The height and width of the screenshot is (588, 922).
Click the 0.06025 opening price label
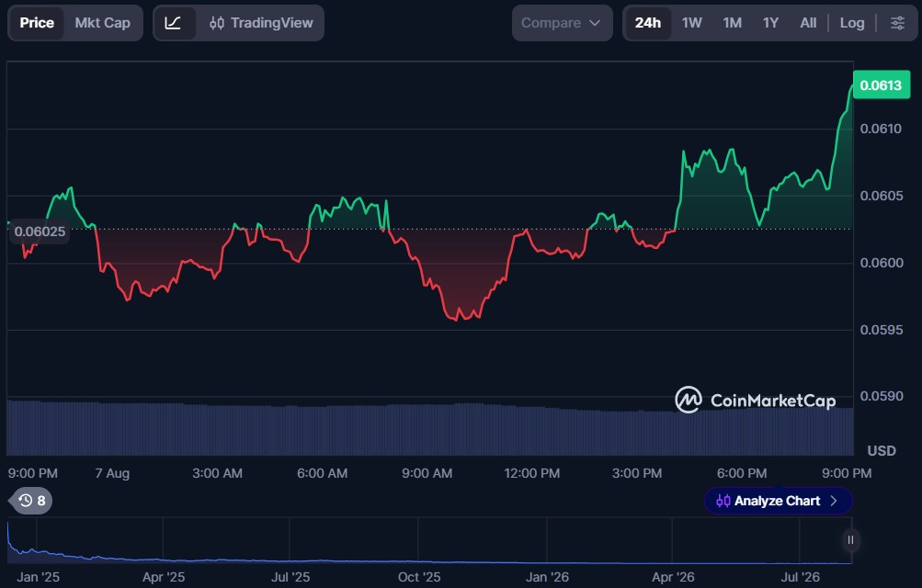[40, 232]
